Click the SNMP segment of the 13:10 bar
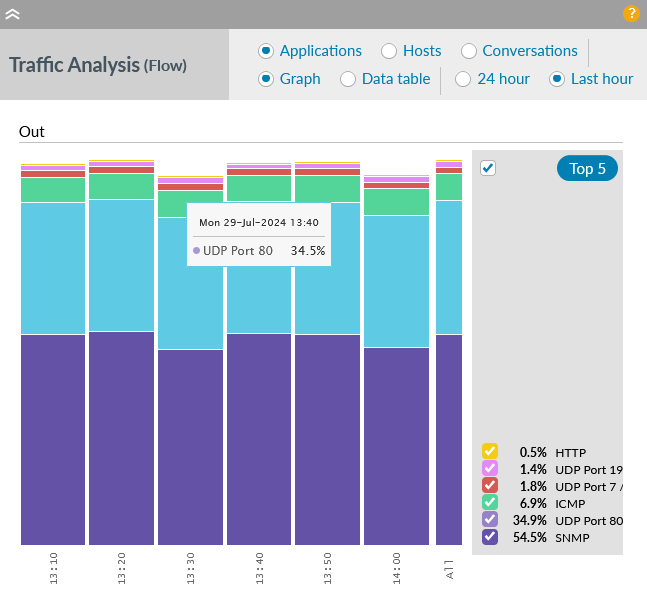Image resolution: width=647 pixels, height=600 pixels. tap(53, 440)
